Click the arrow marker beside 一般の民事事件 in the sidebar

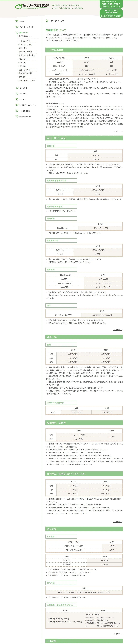(18, 41)
